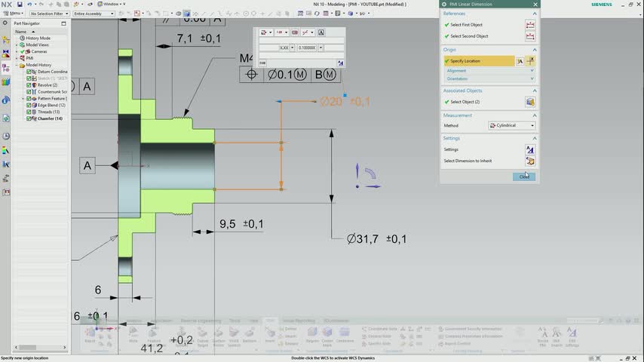
Task: Click the Specify Location row
Action: tap(479, 61)
